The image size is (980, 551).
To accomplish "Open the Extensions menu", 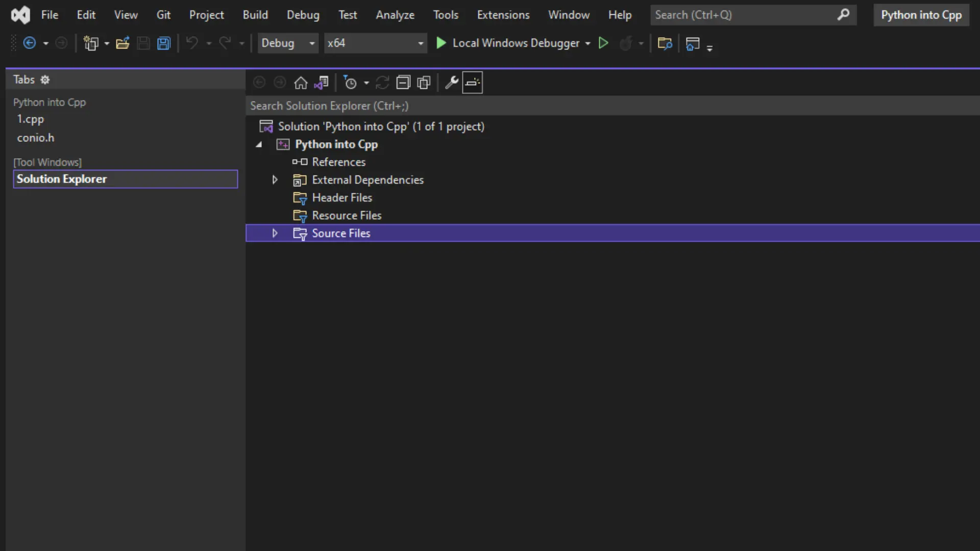I will (x=503, y=15).
